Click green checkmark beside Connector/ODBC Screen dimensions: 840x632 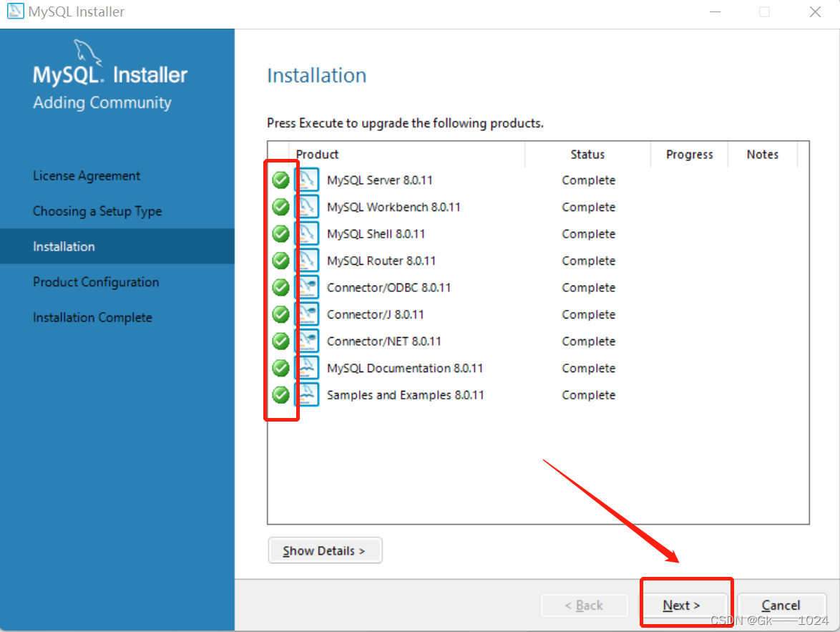[280, 287]
